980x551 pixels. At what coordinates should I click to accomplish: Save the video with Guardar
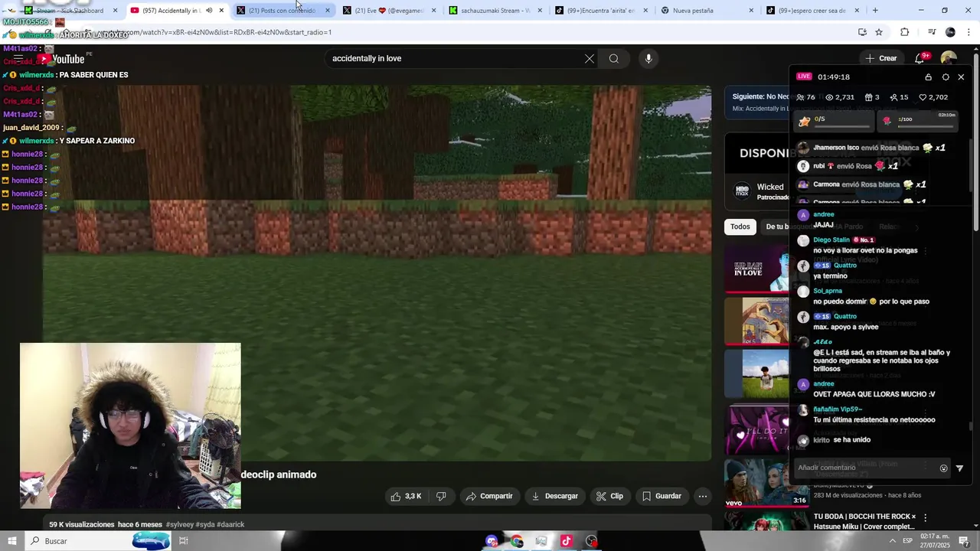(x=662, y=496)
